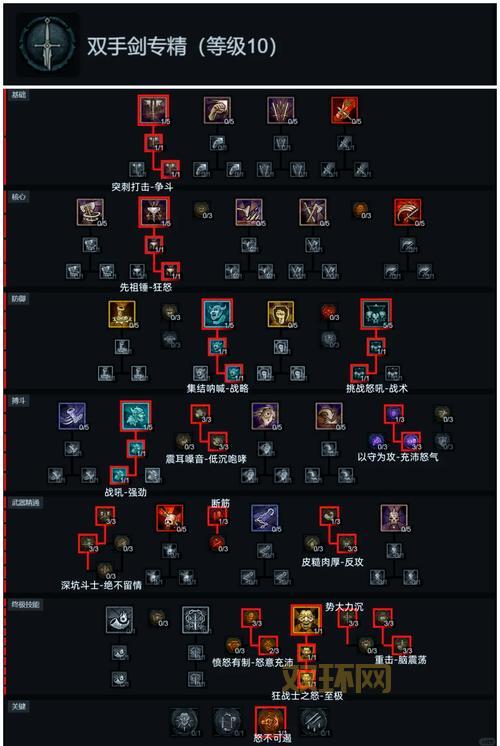Image resolution: width=500 pixels, height=746 pixels.
Task: Select the 突刺打击 basic skill icon
Action: pyautogui.click(x=153, y=110)
